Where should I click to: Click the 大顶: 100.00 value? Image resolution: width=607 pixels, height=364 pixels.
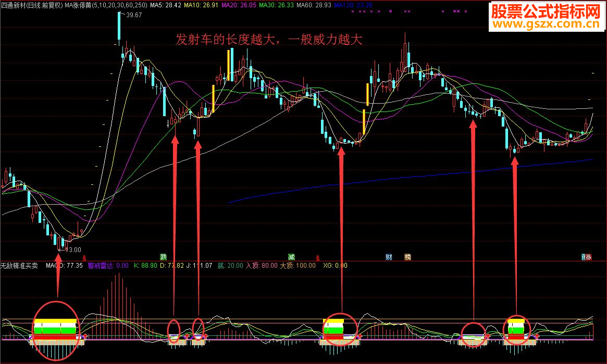pos(298,266)
